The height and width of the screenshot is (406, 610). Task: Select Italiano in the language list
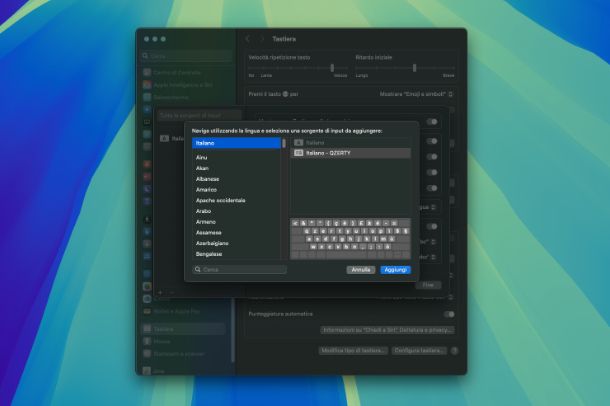click(236, 143)
